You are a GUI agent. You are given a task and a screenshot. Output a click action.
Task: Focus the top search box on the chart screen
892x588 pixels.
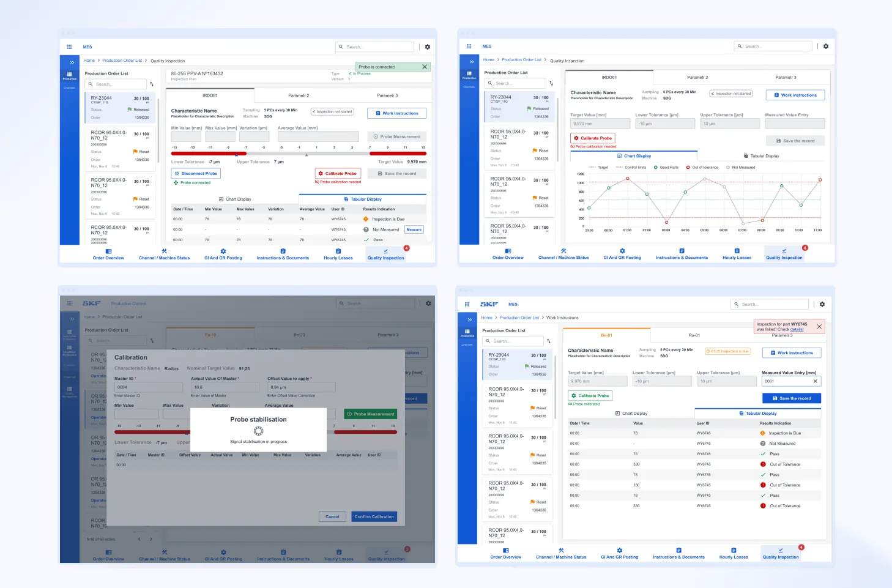773,47
